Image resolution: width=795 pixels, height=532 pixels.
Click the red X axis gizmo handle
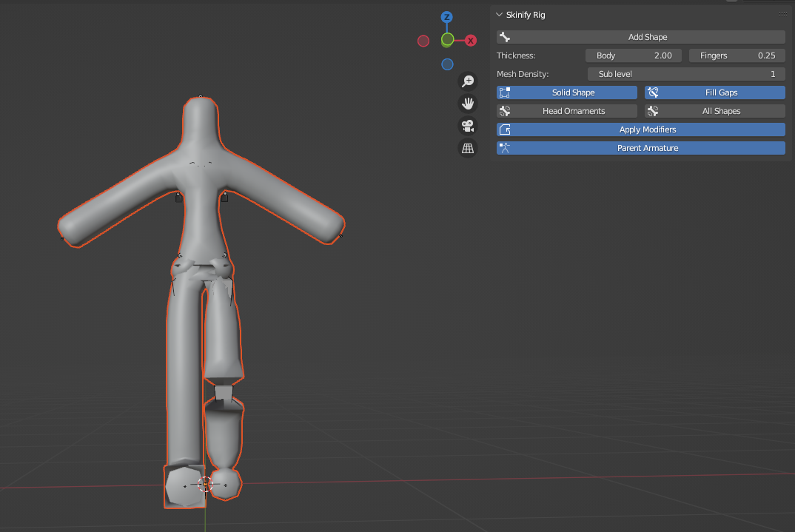tap(471, 41)
